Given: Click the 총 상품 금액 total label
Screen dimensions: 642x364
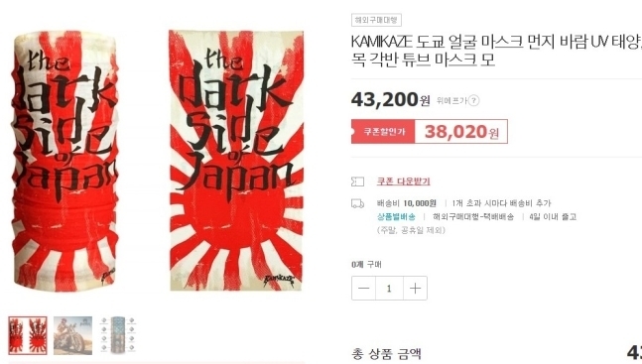Looking at the screenshot, I should (x=386, y=354).
